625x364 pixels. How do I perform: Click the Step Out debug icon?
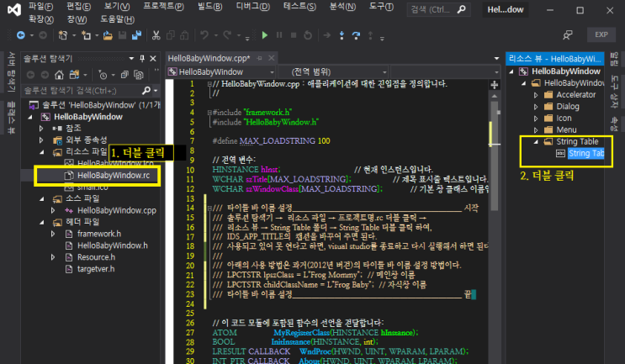(x=370, y=35)
